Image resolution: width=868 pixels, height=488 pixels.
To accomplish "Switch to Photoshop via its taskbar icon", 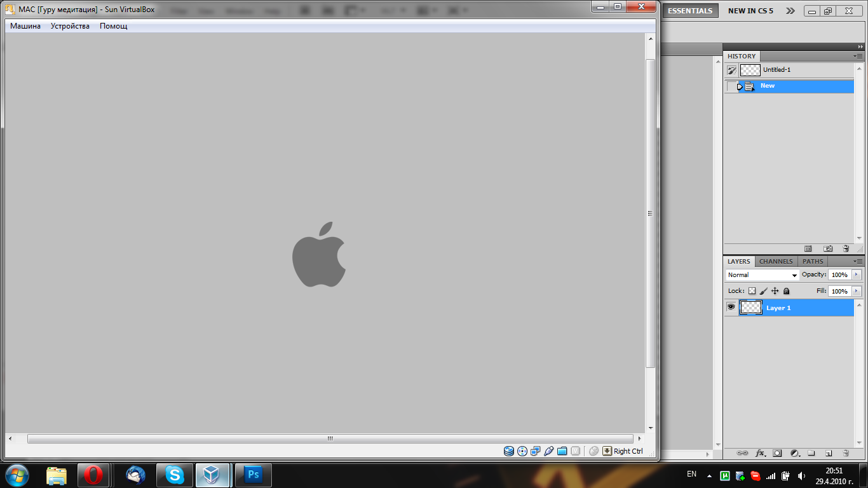I will [254, 475].
